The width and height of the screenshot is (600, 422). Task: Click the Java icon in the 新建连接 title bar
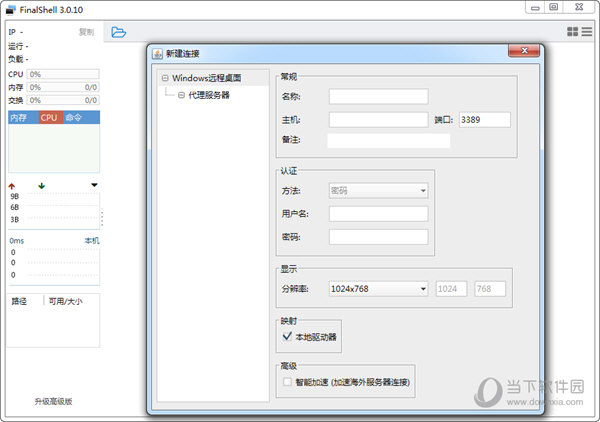click(x=157, y=54)
